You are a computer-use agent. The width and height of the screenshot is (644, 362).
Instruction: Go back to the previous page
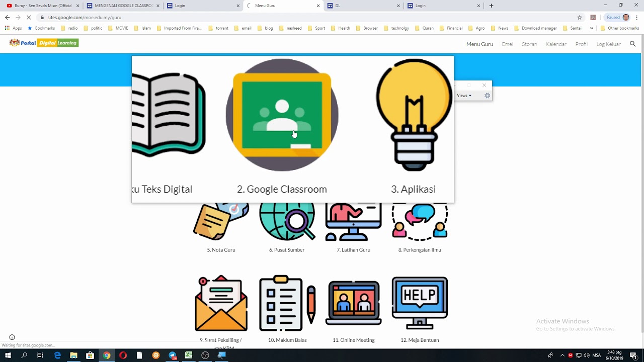coord(7,17)
